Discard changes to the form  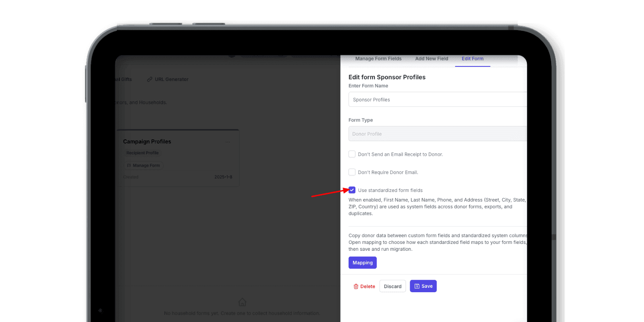[x=392, y=286]
